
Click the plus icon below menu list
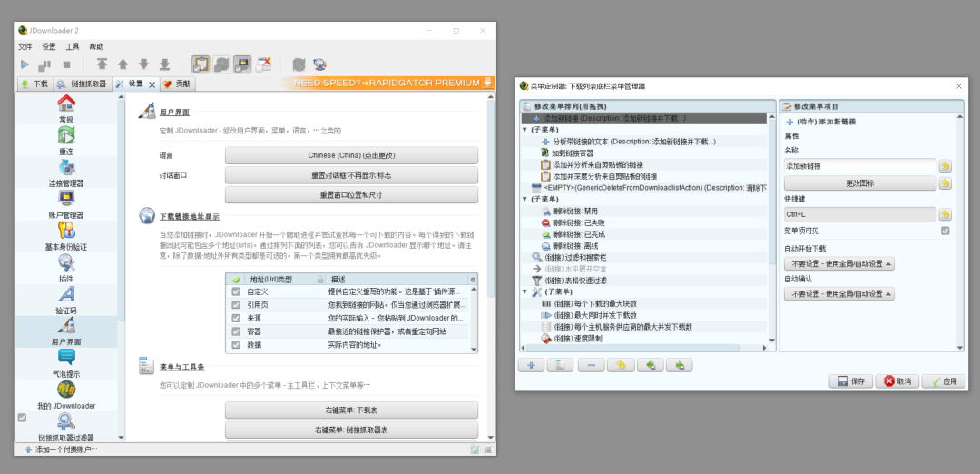point(531,365)
